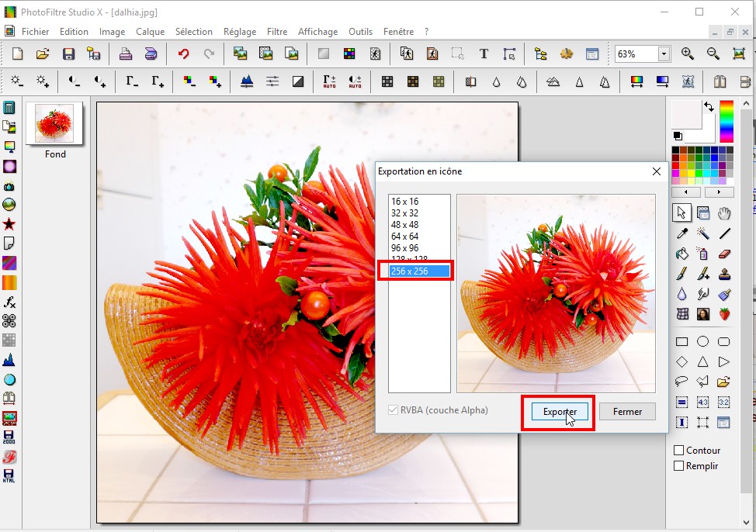Select the Line tool

click(724, 233)
